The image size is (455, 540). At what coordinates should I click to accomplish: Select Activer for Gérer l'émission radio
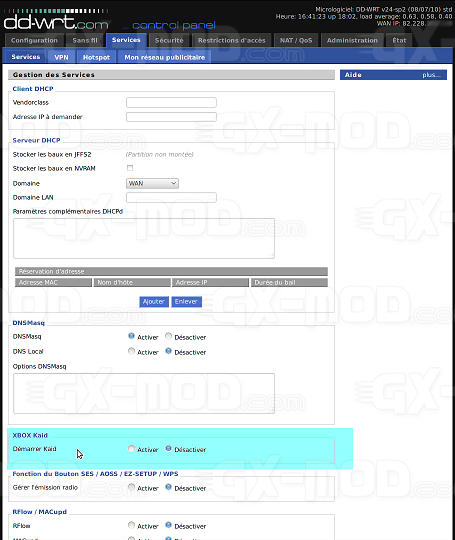131,487
